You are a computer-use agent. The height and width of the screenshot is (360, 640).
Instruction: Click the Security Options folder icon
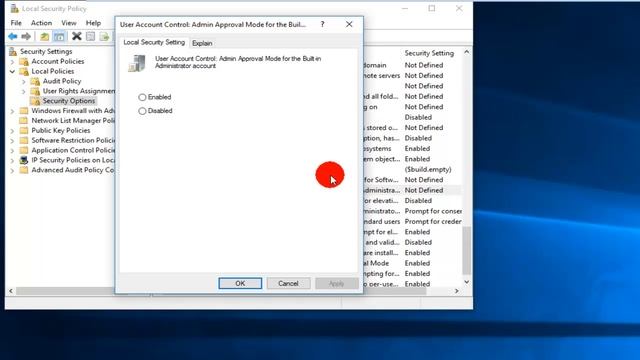(36, 101)
